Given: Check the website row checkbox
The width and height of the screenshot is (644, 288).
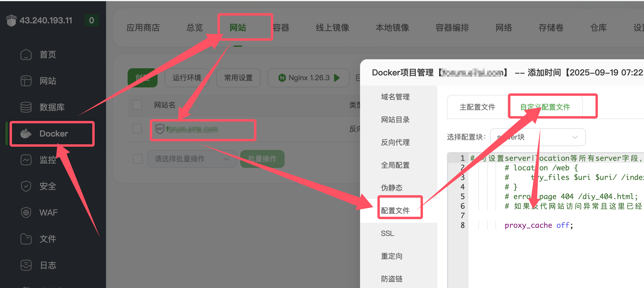Looking at the screenshot, I should (x=137, y=129).
